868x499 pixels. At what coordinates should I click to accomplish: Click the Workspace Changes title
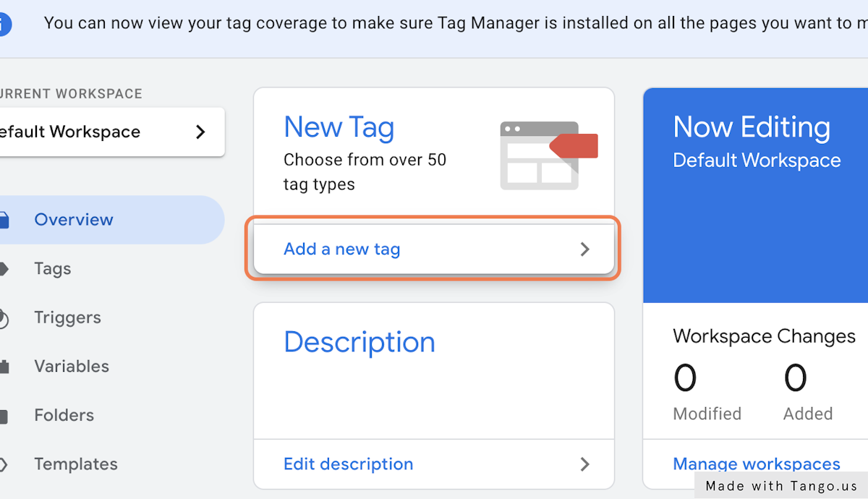click(764, 336)
